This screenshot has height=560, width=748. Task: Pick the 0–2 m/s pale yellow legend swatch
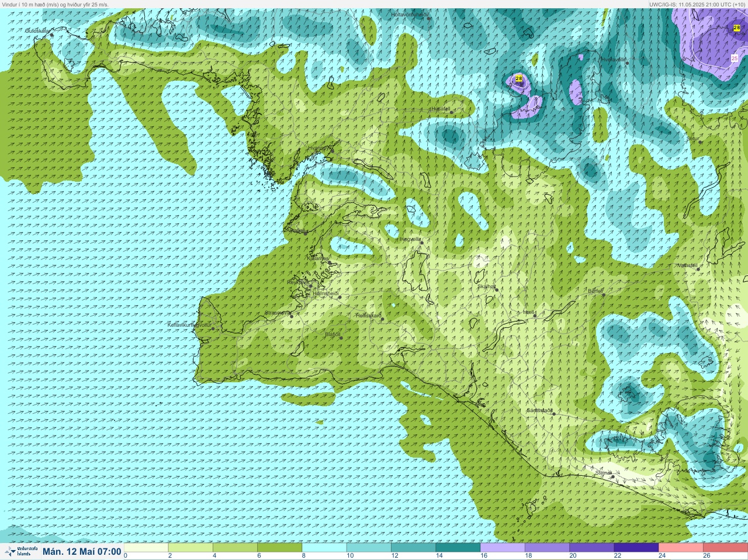tap(146, 548)
